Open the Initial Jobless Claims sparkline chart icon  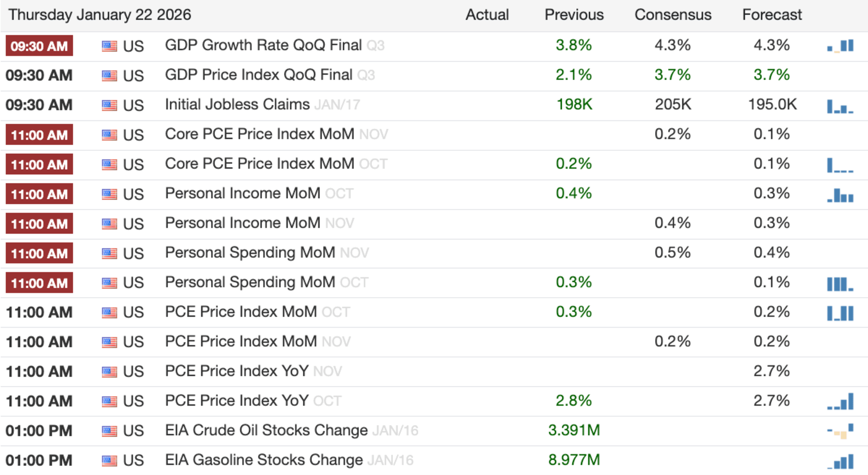[x=840, y=106]
